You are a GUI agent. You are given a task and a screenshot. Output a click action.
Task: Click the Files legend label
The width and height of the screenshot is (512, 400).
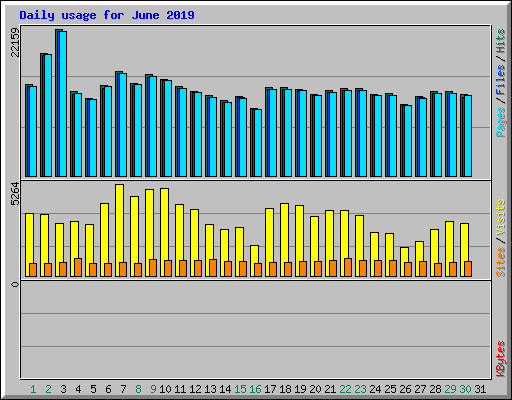(x=500, y=80)
